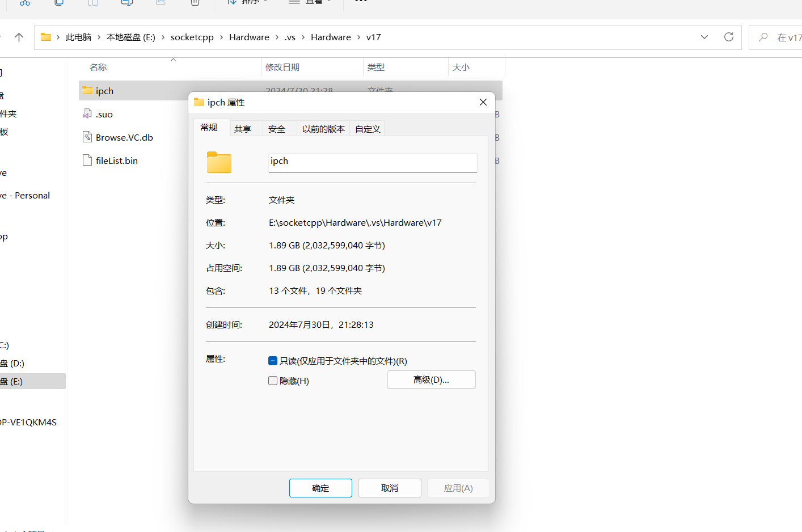Click the folder icon in the properties title bar
The width and height of the screenshot is (802, 532).
(x=199, y=102)
